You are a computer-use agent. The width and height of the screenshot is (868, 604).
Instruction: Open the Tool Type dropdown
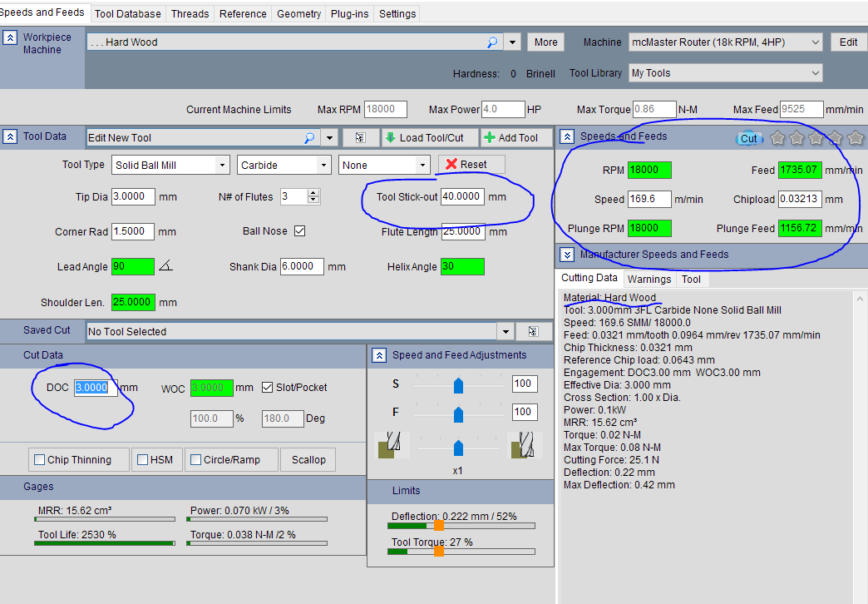tap(221, 166)
